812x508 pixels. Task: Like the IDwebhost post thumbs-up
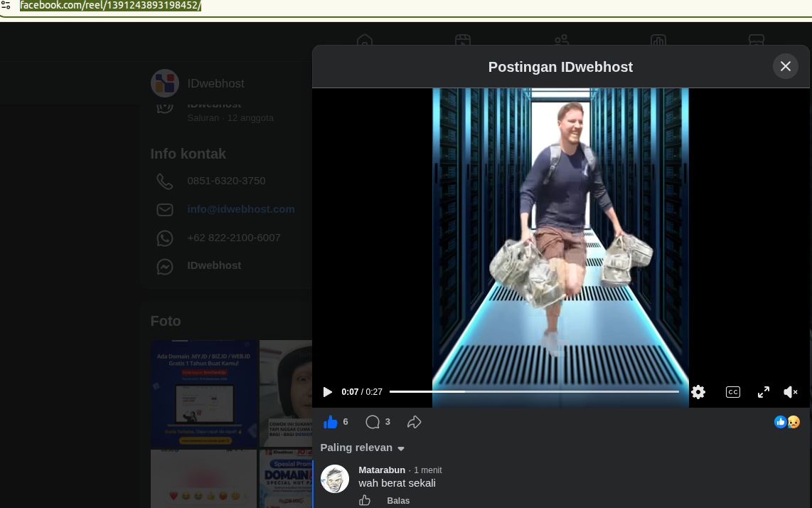[331, 422]
